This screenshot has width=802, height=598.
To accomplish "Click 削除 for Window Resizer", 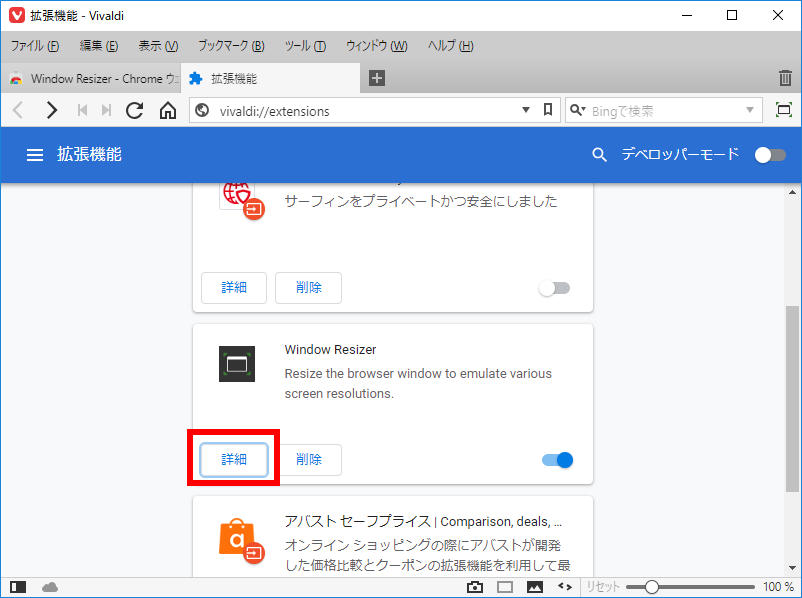I will point(308,460).
